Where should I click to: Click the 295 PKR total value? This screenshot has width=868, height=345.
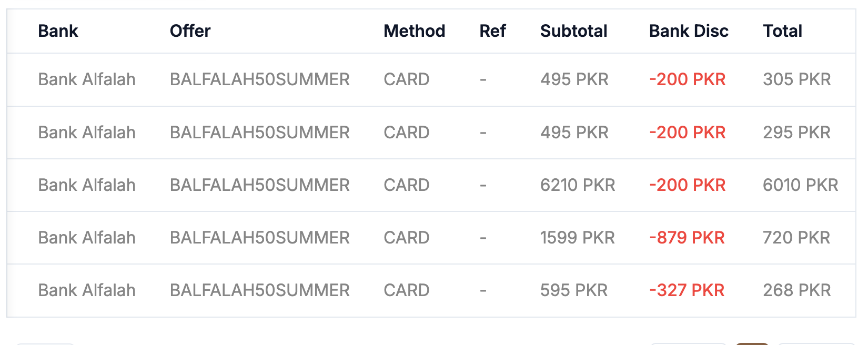pyautogui.click(x=796, y=133)
